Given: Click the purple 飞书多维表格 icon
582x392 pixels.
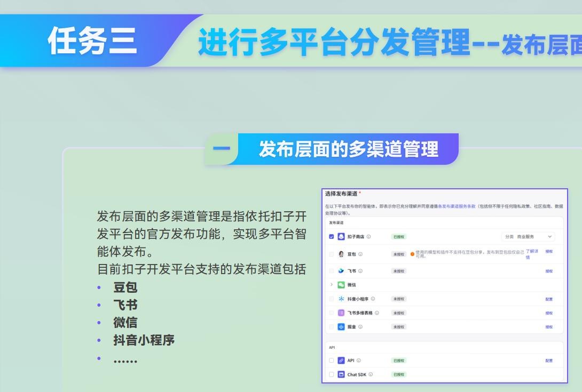Looking at the screenshot, I should pos(341,313).
